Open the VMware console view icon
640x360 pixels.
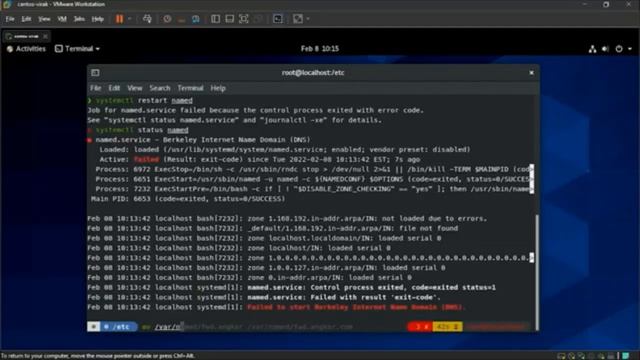278,19
